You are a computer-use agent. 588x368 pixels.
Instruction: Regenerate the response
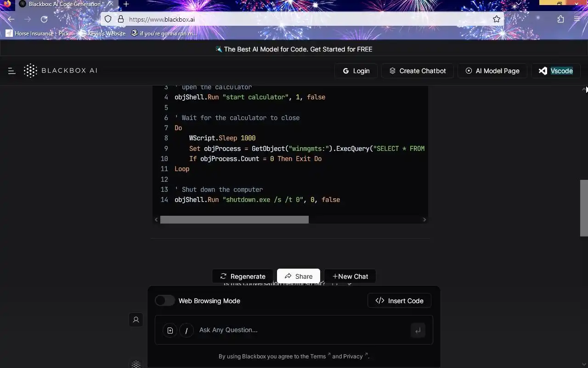click(x=243, y=276)
